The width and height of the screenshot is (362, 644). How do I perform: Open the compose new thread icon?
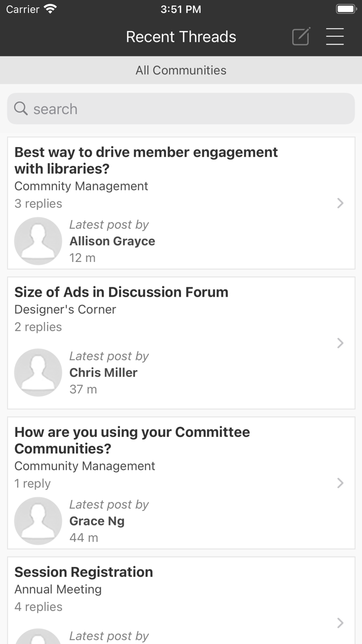point(300,36)
